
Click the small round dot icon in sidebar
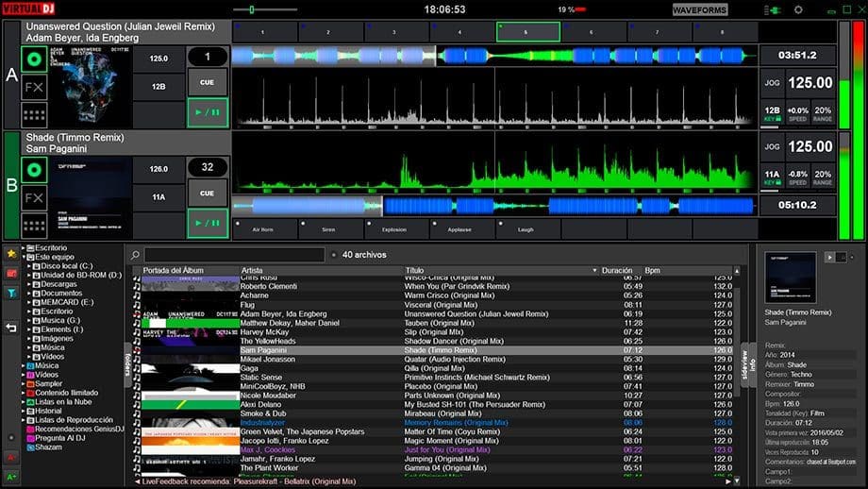coord(11,437)
